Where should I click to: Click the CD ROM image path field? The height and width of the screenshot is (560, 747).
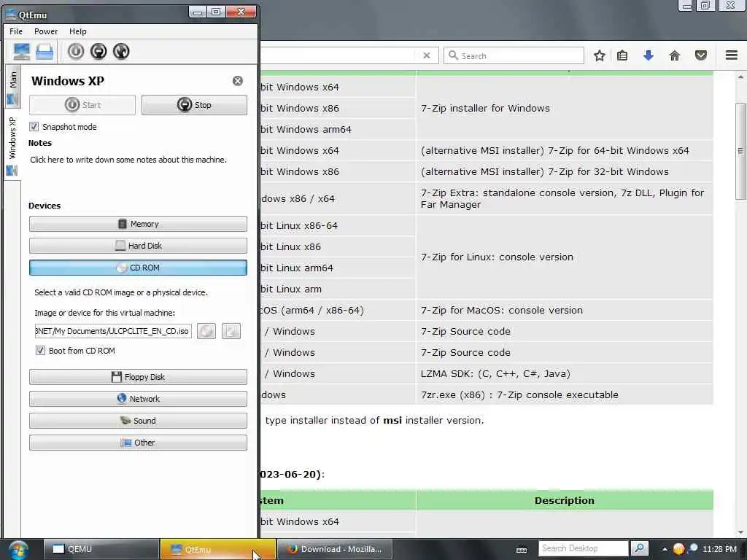(113, 331)
